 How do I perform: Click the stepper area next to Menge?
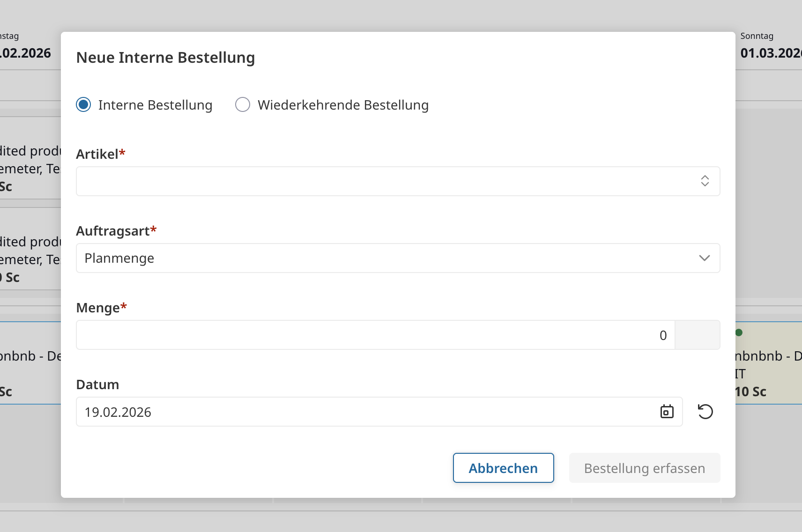tap(698, 335)
